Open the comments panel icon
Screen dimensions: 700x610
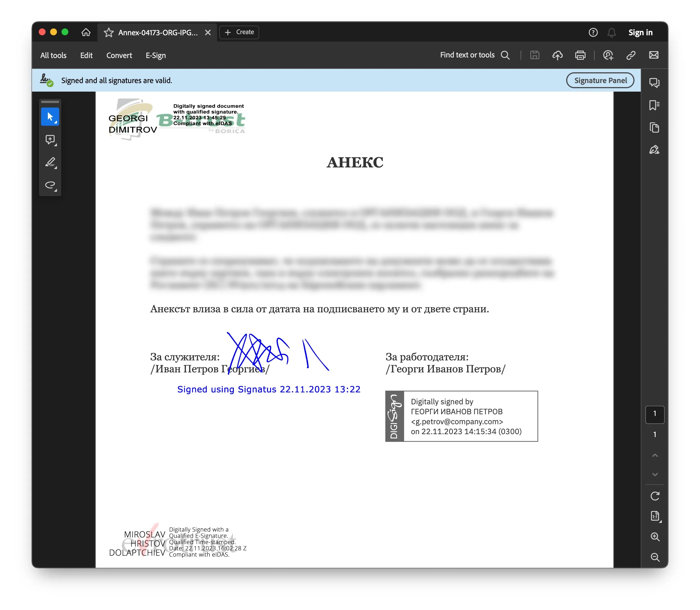(655, 83)
